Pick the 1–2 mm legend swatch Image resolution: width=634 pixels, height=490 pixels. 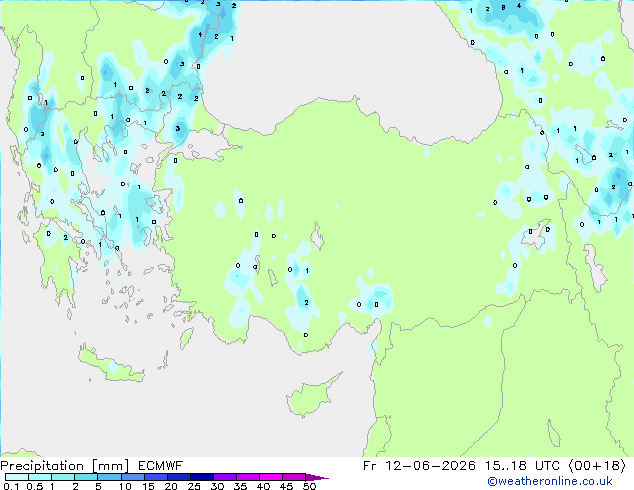point(63,477)
